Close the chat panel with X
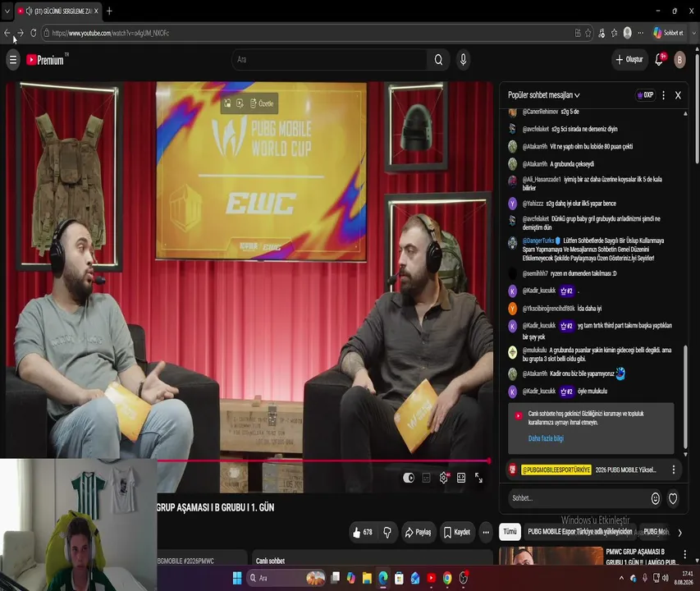 pos(678,95)
